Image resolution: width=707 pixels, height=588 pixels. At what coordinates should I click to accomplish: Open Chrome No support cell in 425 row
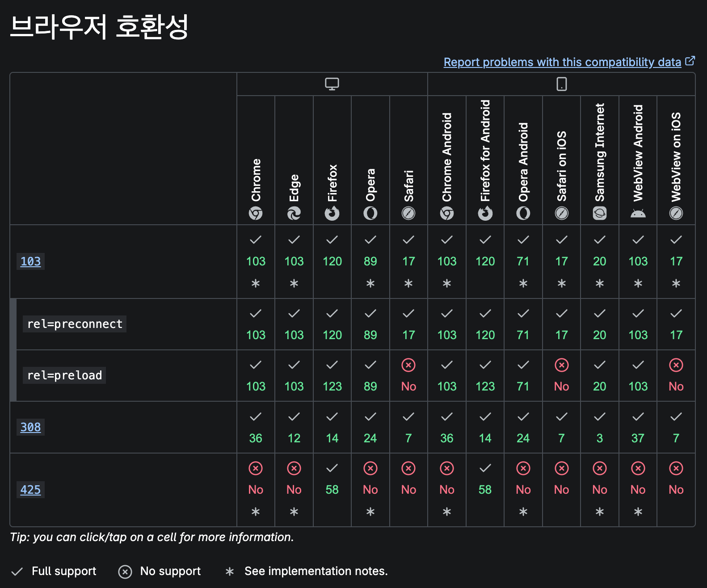pyautogui.click(x=256, y=490)
